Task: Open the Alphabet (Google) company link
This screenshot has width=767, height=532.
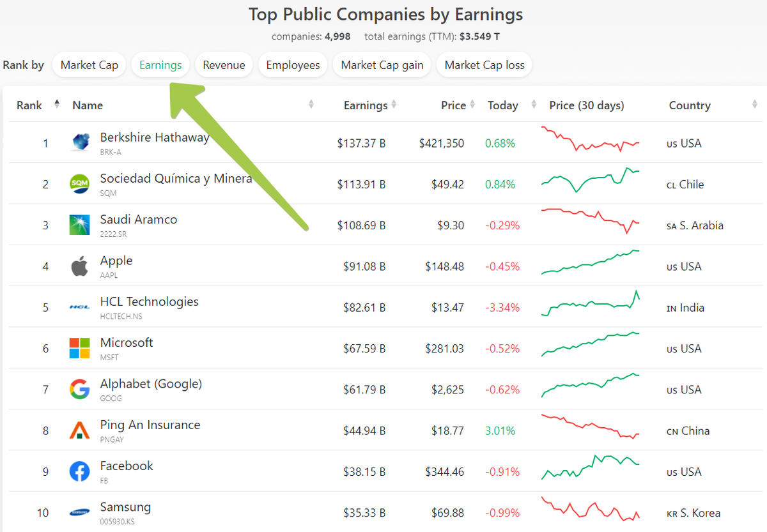Action: [151, 384]
